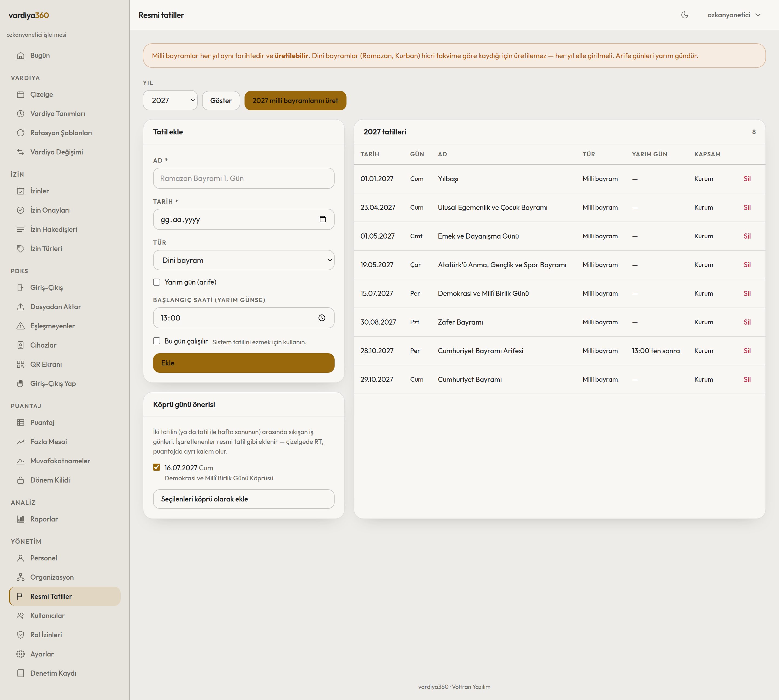Click Eşleşmeyenler warning triangle icon
Image resolution: width=779 pixels, height=700 pixels.
[x=21, y=326]
